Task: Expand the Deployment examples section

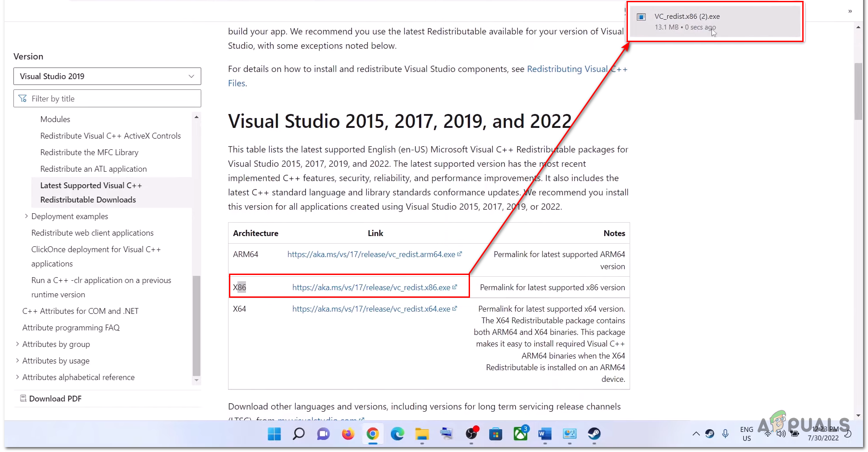Action: pos(26,216)
